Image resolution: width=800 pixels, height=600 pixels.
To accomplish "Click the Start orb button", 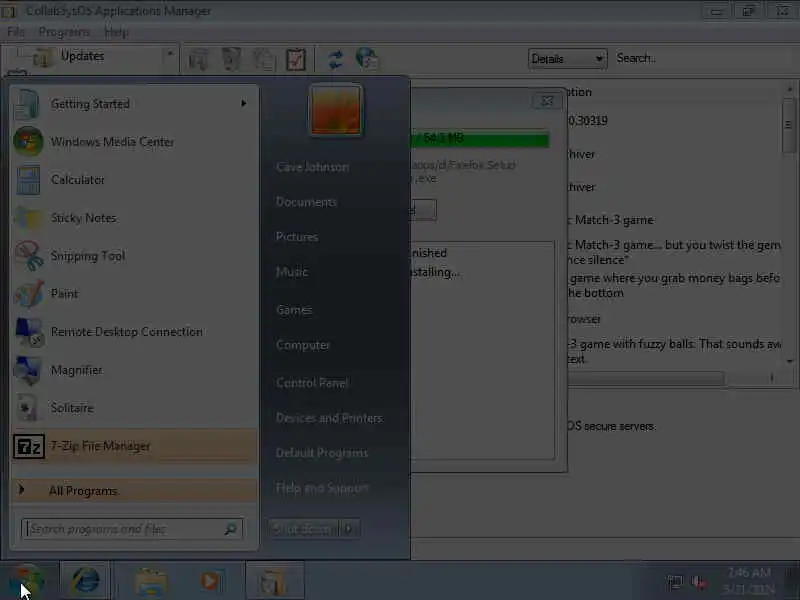I will (x=27, y=581).
